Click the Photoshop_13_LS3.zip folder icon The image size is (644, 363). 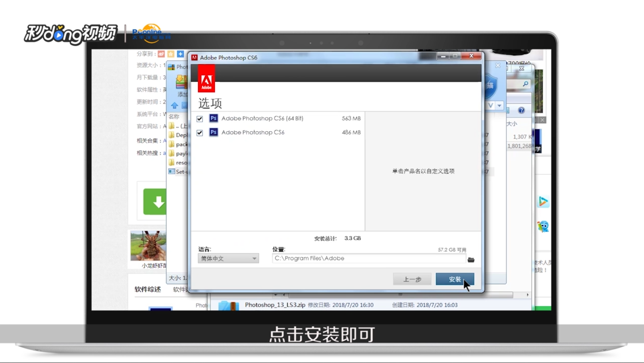pyautogui.click(x=229, y=305)
